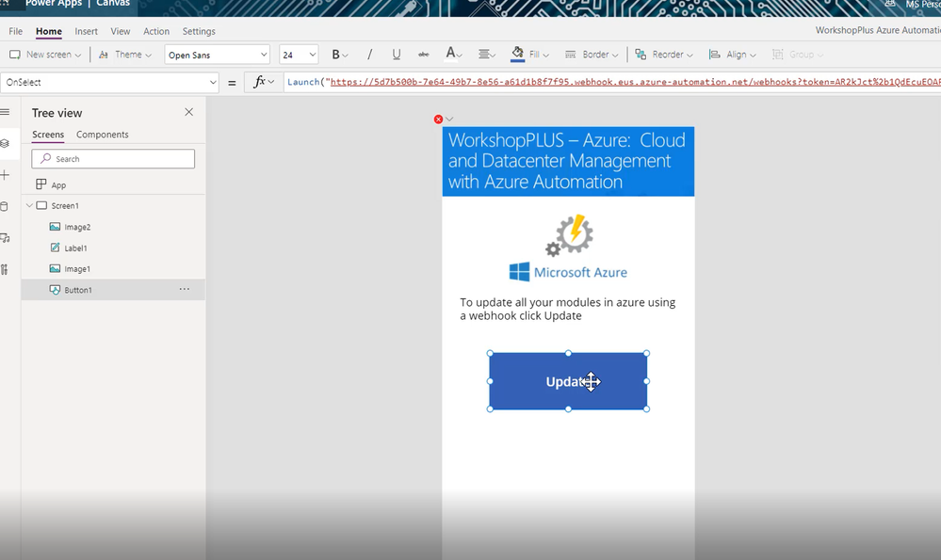Viewport: 941px width, 560px height.
Task: Open the Insert tab
Action: (x=86, y=31)
